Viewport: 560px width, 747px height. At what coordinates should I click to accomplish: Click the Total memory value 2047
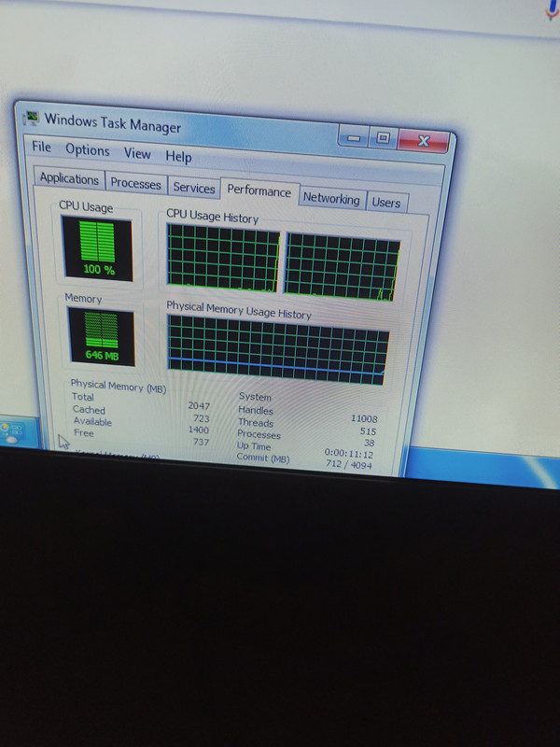click(199, 406)
